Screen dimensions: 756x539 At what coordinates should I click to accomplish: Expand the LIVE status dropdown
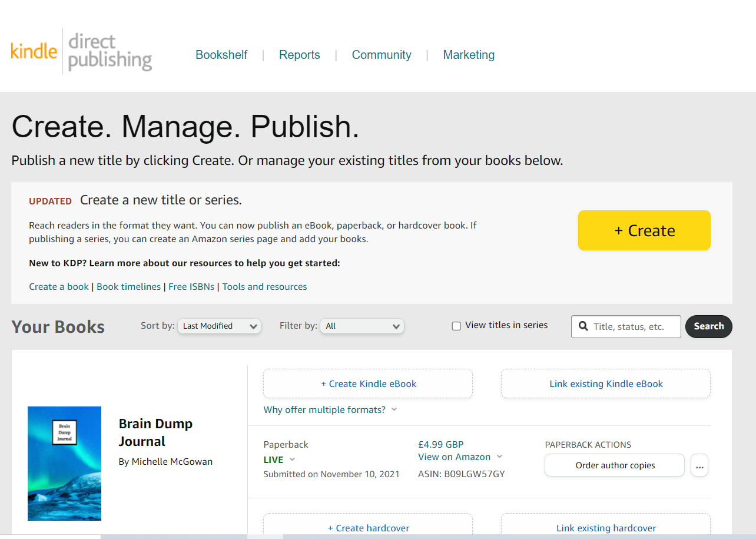tap(279, 459)
